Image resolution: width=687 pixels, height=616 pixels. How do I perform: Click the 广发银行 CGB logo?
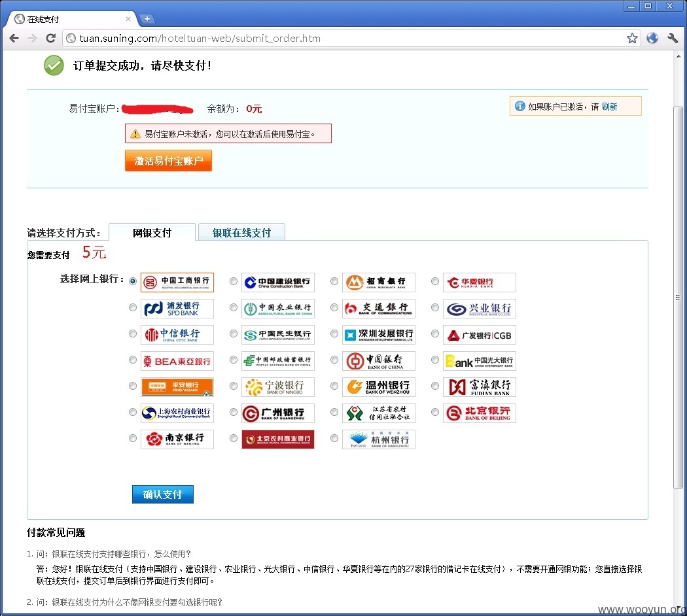[x=480, y=335]
